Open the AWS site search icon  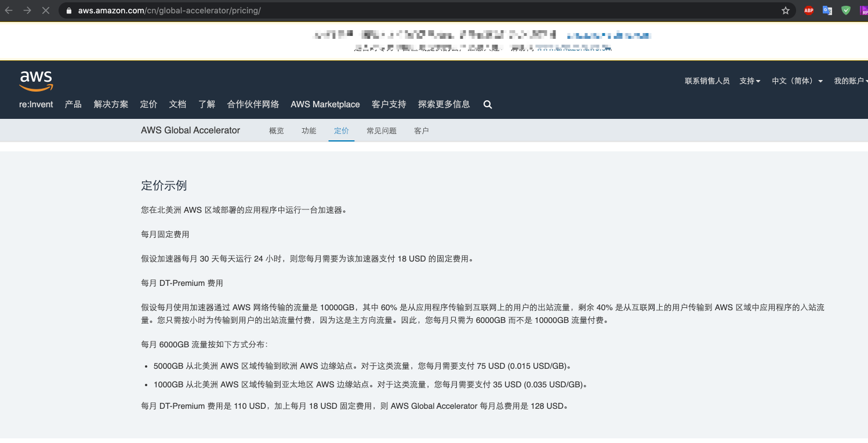click(488, 105)
